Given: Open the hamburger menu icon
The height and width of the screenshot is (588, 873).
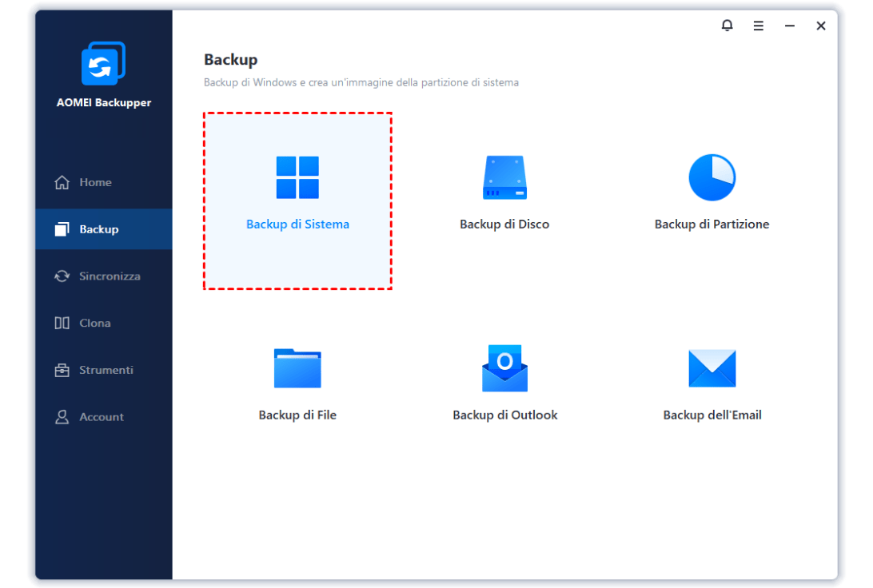Looking at the screenshot, I should (x=759, y=26).
